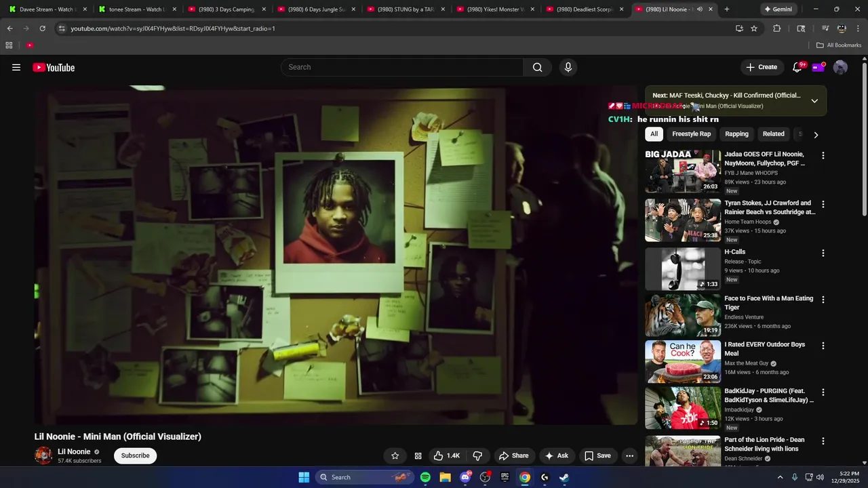
Task: Open I Rated EVERY Outdoor Boys Meal title
Action: 764,348
